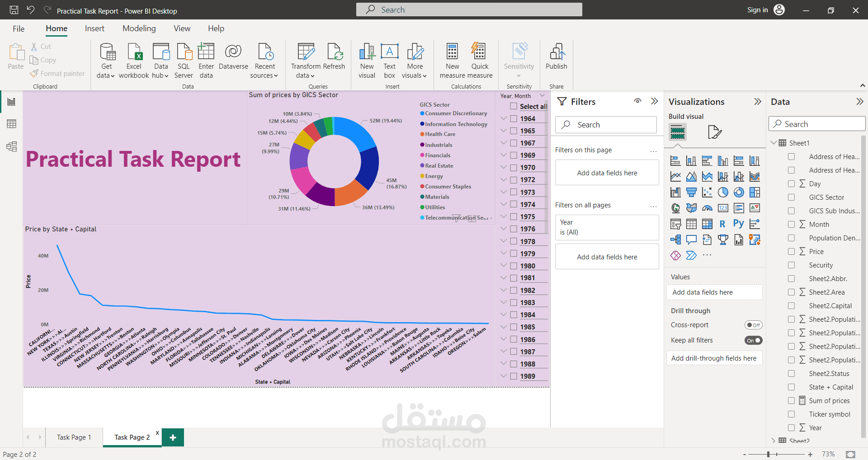Add a new page with the plus button

[173, 437]
